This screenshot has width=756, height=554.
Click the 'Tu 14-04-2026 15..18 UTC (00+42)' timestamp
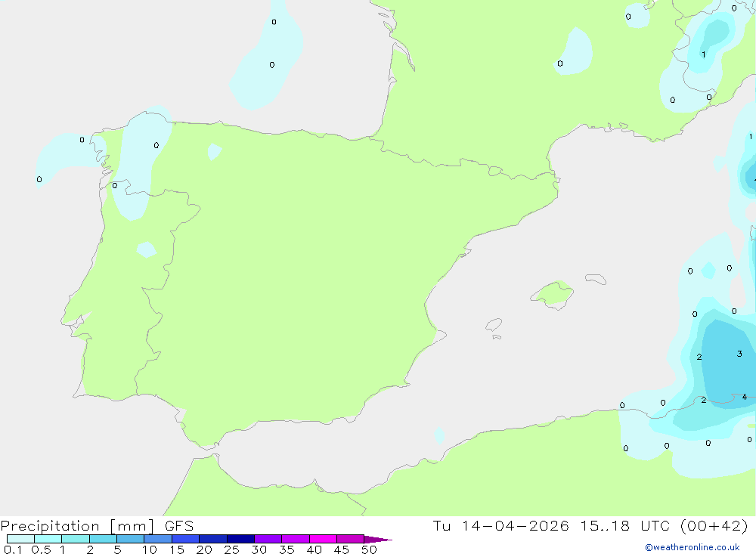point(590,526)
